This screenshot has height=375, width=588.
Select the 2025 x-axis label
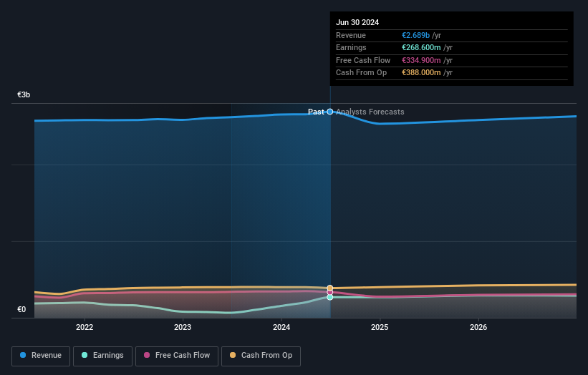380,327
